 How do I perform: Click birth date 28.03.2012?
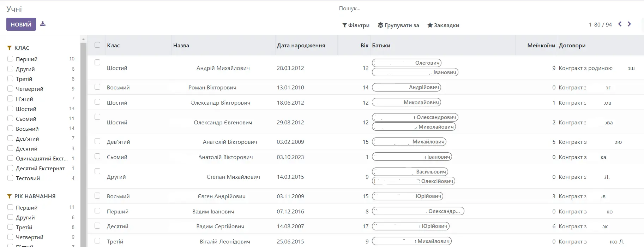pyautogui.click(x=290, y=68)
